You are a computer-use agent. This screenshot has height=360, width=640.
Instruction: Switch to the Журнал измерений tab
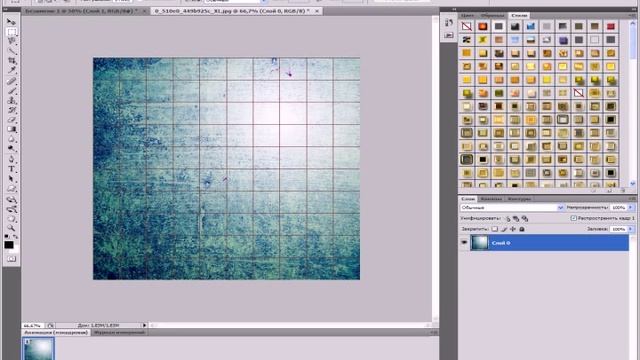[119, 333]
